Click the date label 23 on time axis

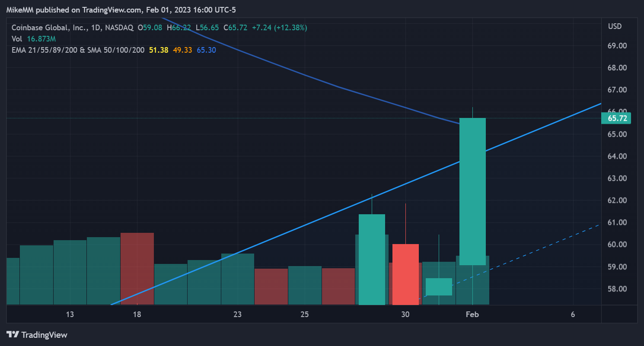[x=237, y=314]
